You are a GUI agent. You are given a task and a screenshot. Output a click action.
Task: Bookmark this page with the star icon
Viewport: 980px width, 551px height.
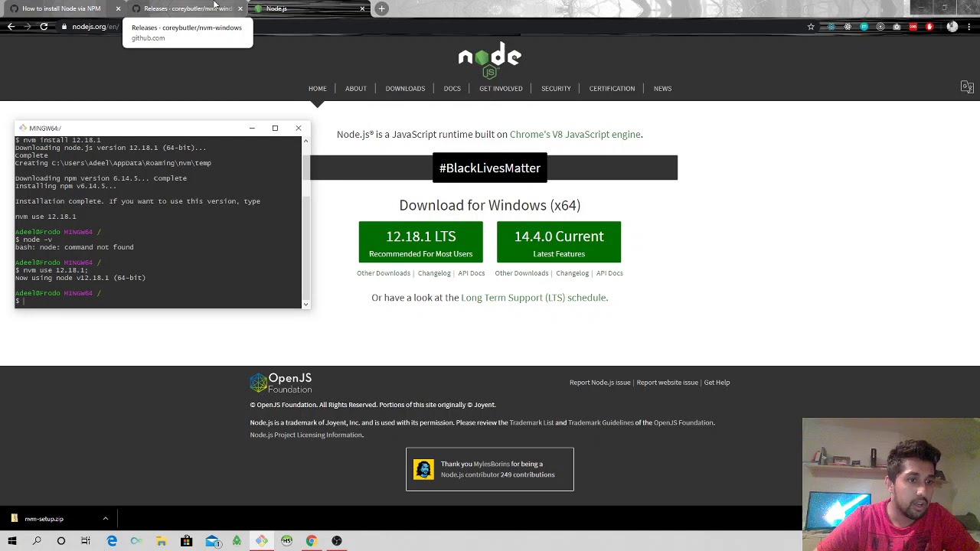coord(811,27)
